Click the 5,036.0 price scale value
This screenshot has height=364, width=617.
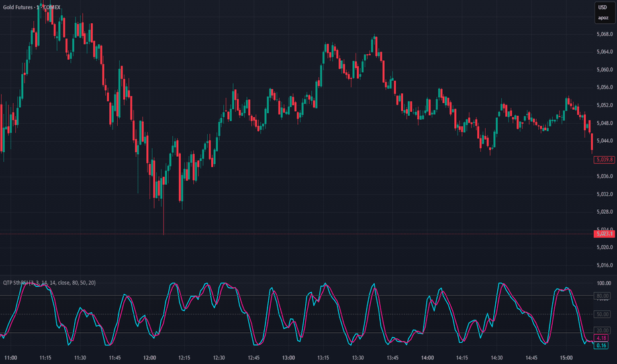click(604, 176)
